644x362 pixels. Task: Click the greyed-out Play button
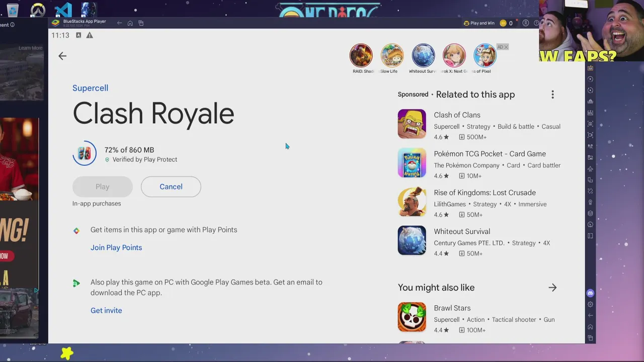pos(103,187)
